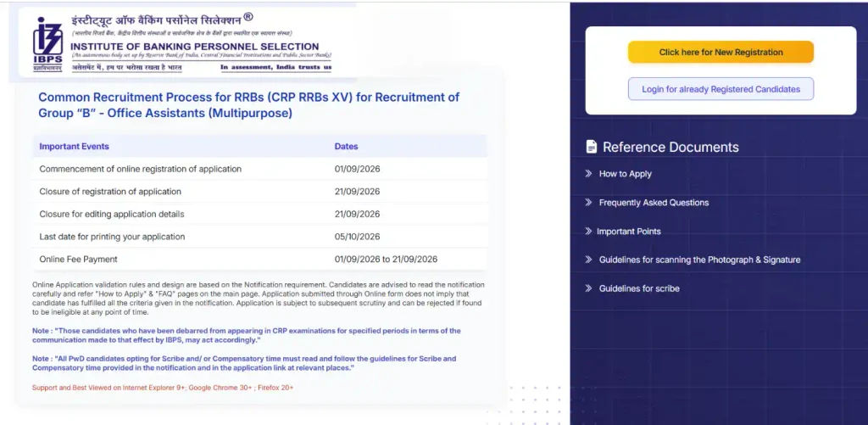Open the Guidelines for scribe link
This screenshot has height=425, width=868.
pyautogui.click(x=639, y=288)
